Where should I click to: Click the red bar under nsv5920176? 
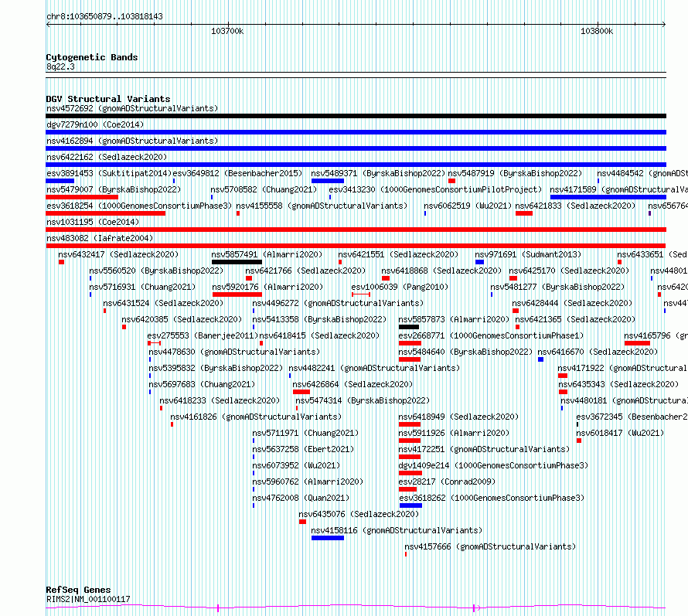pos(237,294)
